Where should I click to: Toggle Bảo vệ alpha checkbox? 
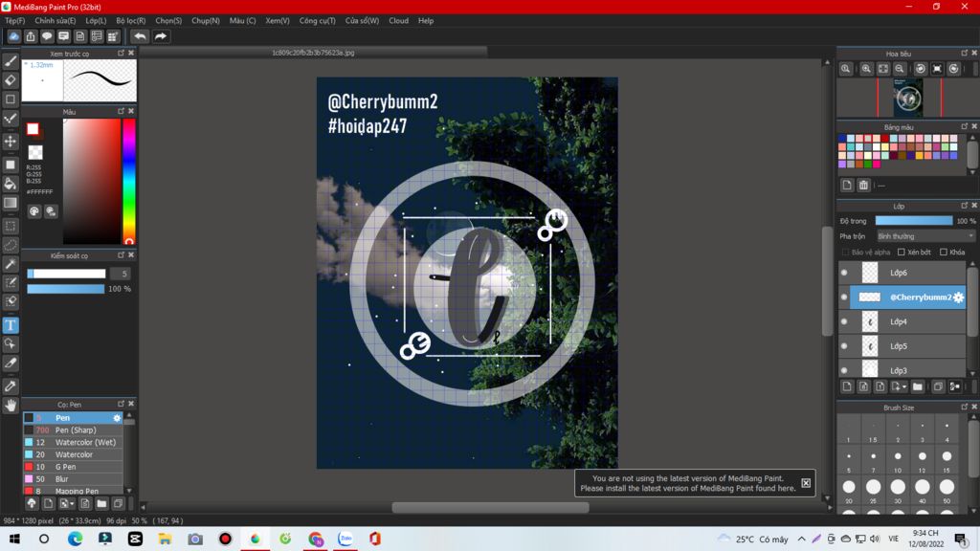[x=846, y=253]
